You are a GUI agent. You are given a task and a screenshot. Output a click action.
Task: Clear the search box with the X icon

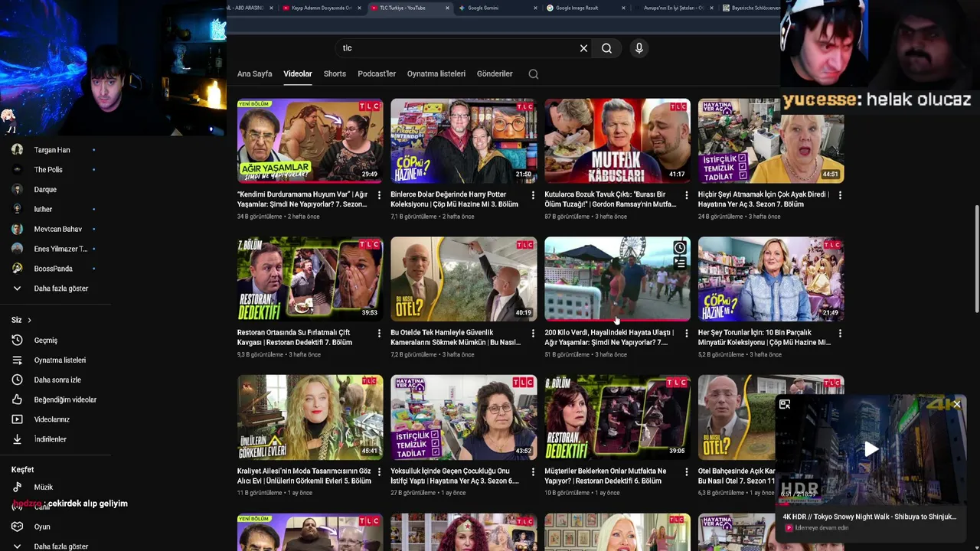click(x=583, y=48)
